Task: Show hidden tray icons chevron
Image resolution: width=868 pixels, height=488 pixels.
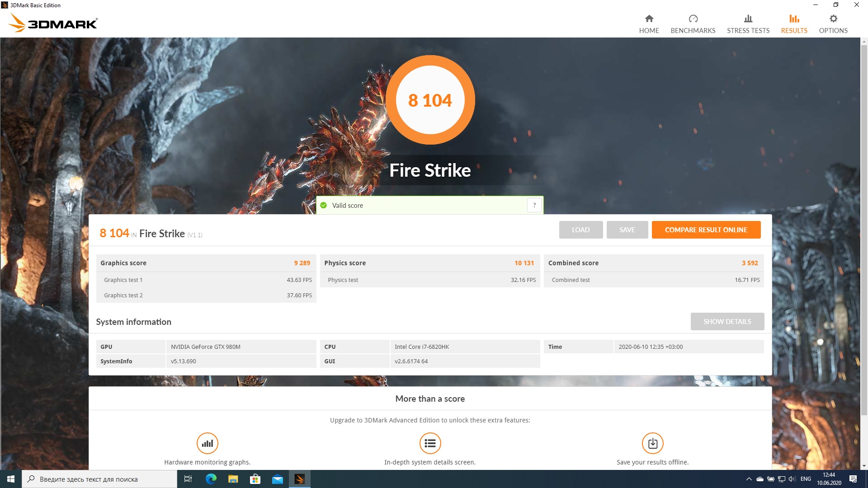Action: tap(749, 479)
